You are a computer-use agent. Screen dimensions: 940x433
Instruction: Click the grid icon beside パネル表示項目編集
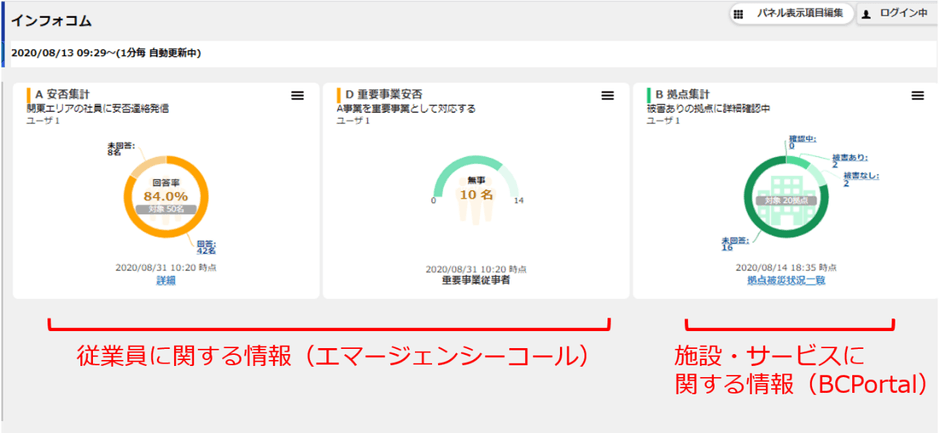738,14
